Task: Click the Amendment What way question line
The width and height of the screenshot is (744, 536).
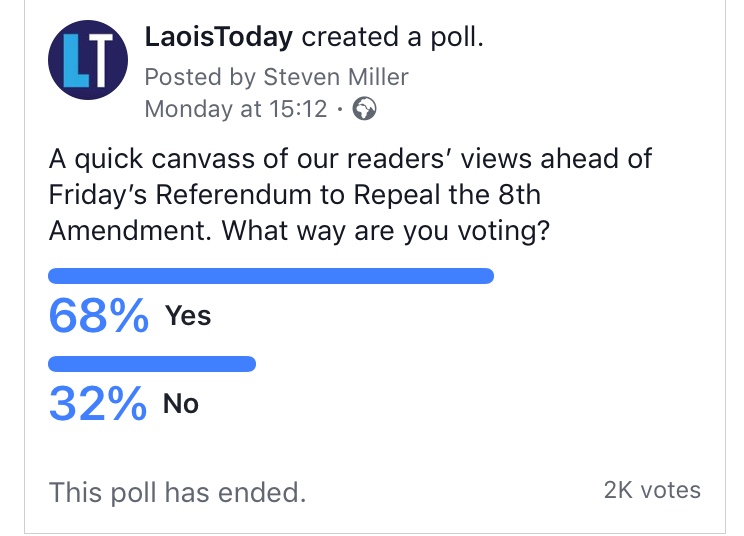Action: [x=299, y=231]
